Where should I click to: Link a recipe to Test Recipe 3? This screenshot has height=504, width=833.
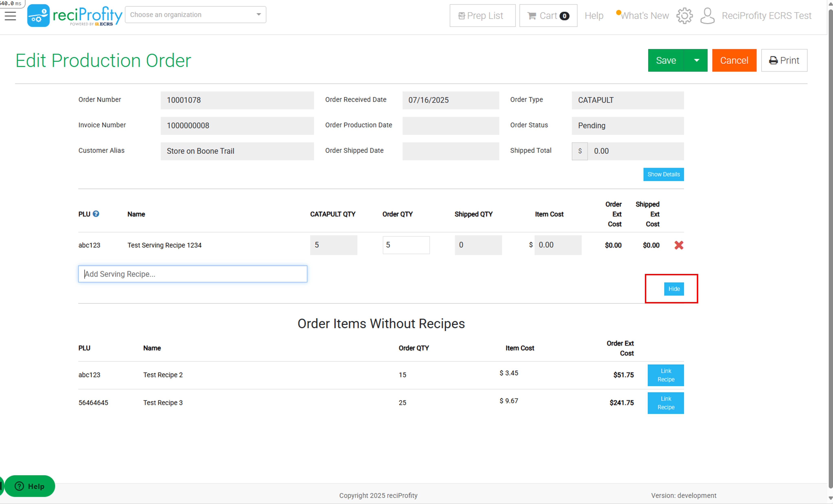pos(666,403)
